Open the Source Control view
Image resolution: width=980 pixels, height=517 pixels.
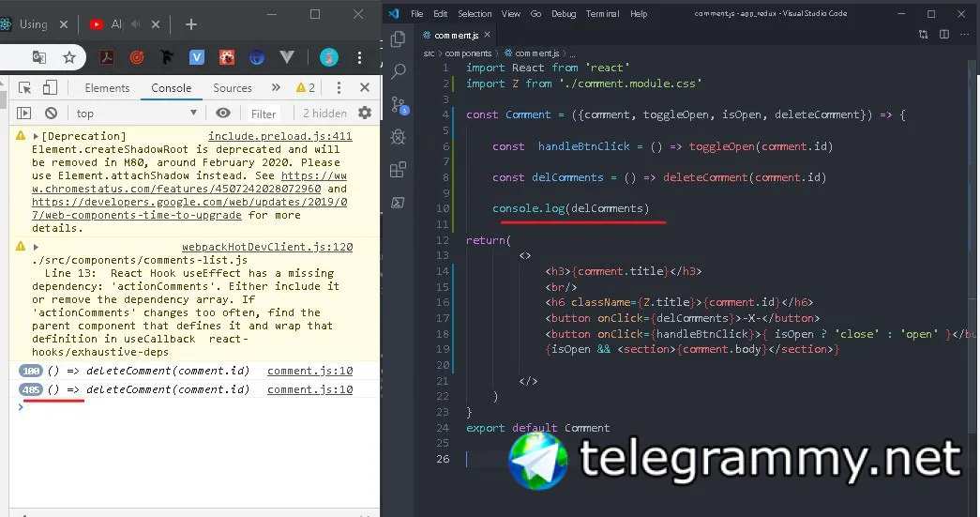pyautogui.click(x=400, y=104)
